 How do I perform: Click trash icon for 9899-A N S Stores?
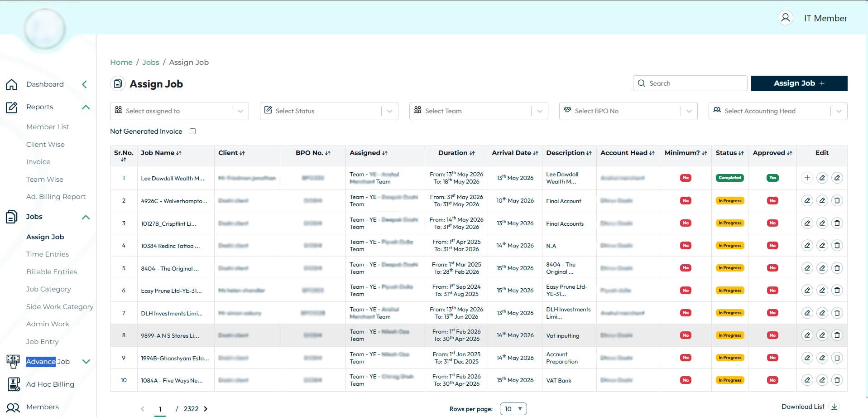coord(837,335)
